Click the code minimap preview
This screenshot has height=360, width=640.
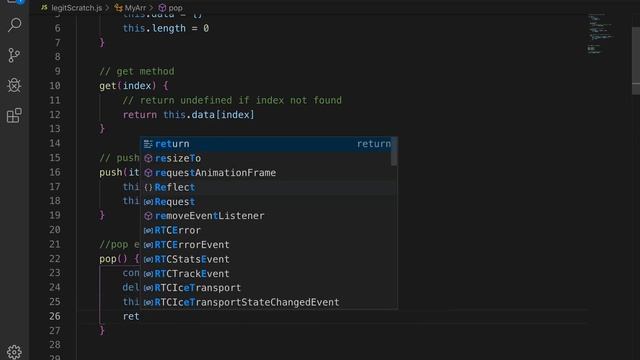600,33
